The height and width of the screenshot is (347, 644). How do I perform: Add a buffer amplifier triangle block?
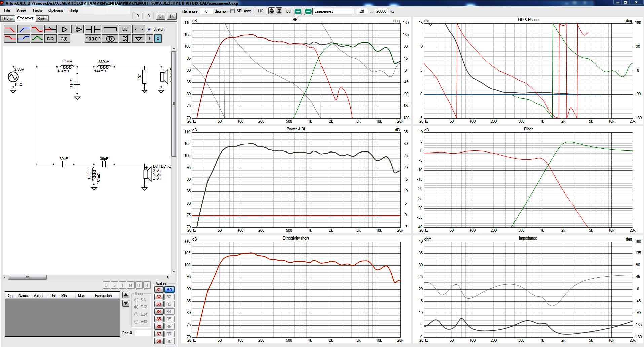click(64, 29)
